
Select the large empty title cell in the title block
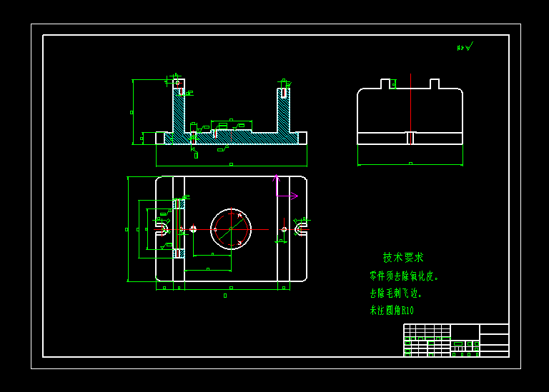(465, 332)
